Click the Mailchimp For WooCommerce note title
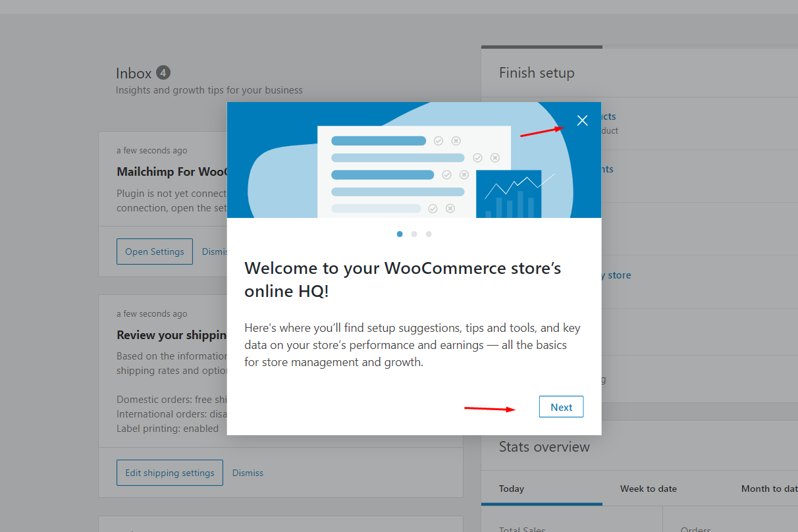This screenshot has height=532, width=798. pos(172,172)
